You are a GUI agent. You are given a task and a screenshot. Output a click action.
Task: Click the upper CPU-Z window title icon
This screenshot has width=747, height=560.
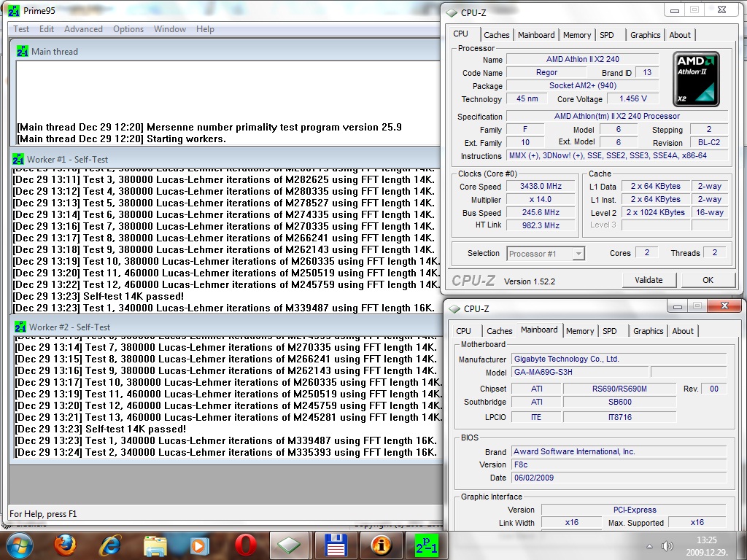451,13
